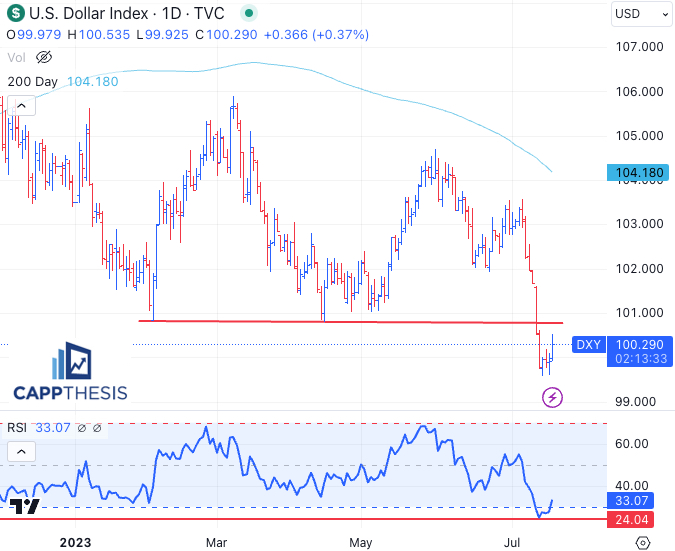
Task: Click the purple lightning event marker
Action: (552, 398)
